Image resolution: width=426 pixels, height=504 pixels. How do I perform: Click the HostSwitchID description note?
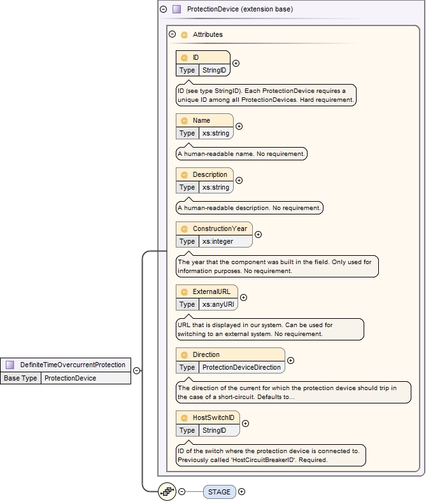[271, 455]
